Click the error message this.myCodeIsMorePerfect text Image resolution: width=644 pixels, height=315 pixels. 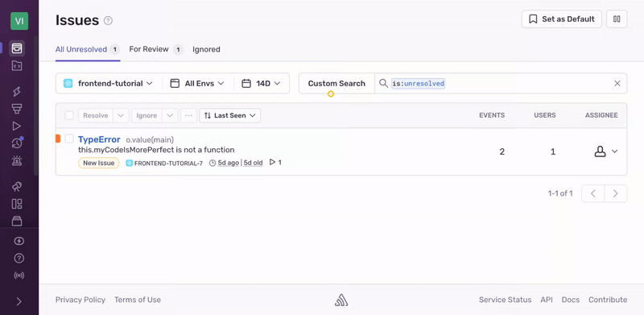(x=156, y=150)
